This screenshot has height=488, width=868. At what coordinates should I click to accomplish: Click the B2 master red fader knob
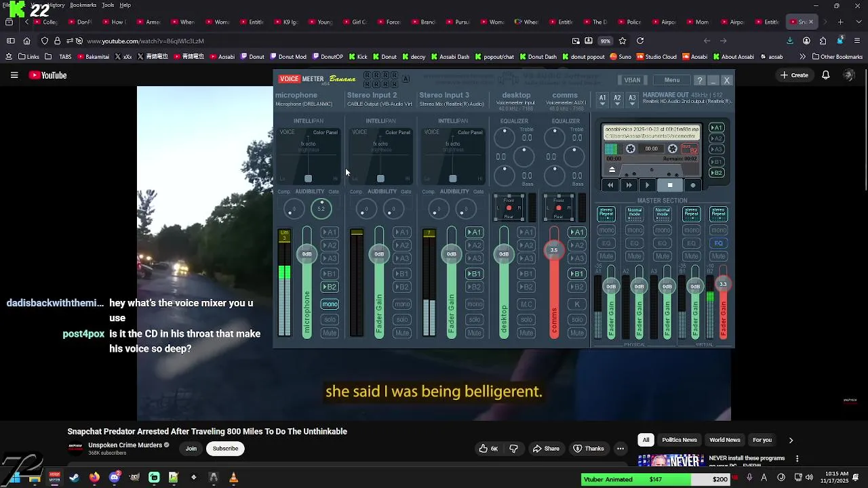click(x=723, y=285)
